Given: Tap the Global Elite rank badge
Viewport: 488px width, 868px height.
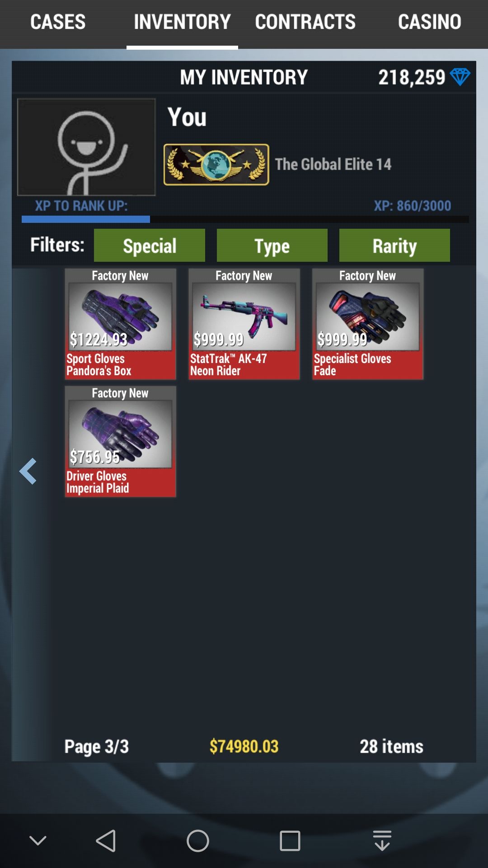Looking at the screenshot, I should 216,165.
